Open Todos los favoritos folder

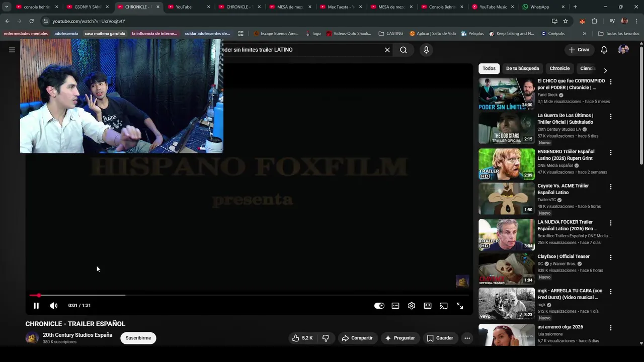(618, 34)
